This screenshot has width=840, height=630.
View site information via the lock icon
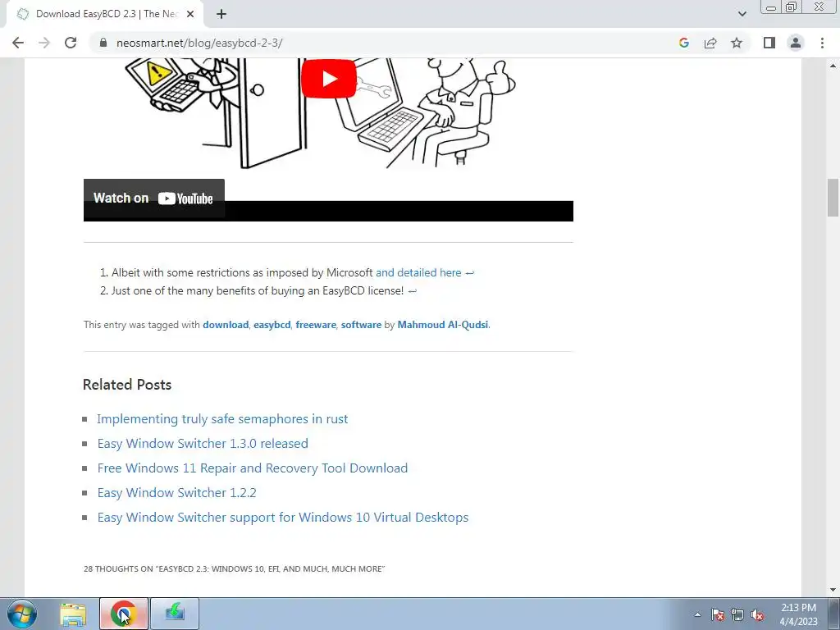coord(103,43)
